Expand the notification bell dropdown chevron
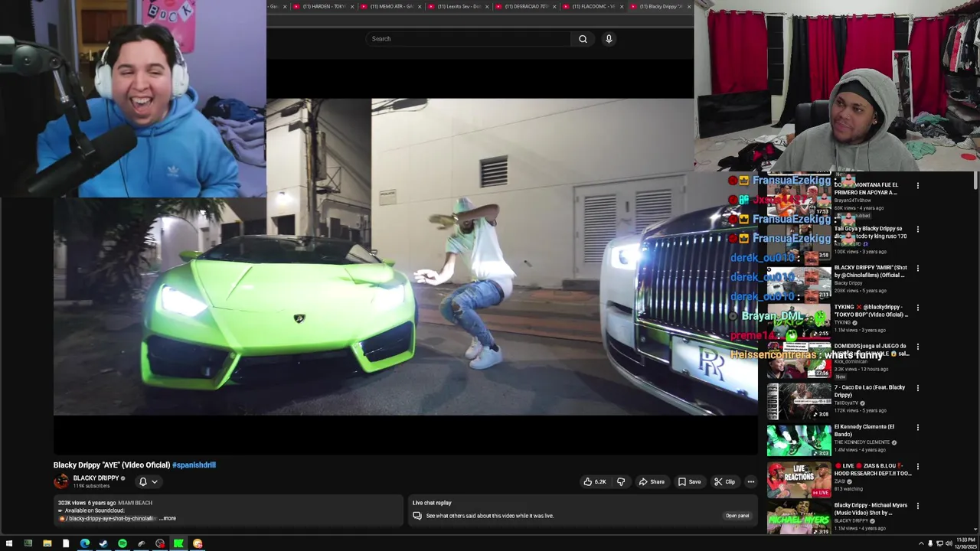The height and width of the screenshot is (551, 980). (154, 482)
